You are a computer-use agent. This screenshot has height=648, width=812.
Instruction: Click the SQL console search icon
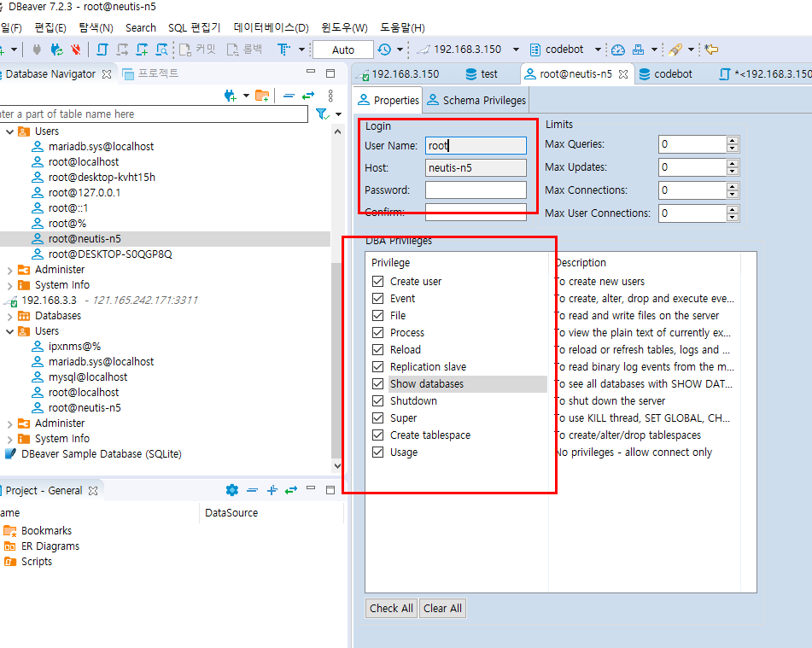161,50
